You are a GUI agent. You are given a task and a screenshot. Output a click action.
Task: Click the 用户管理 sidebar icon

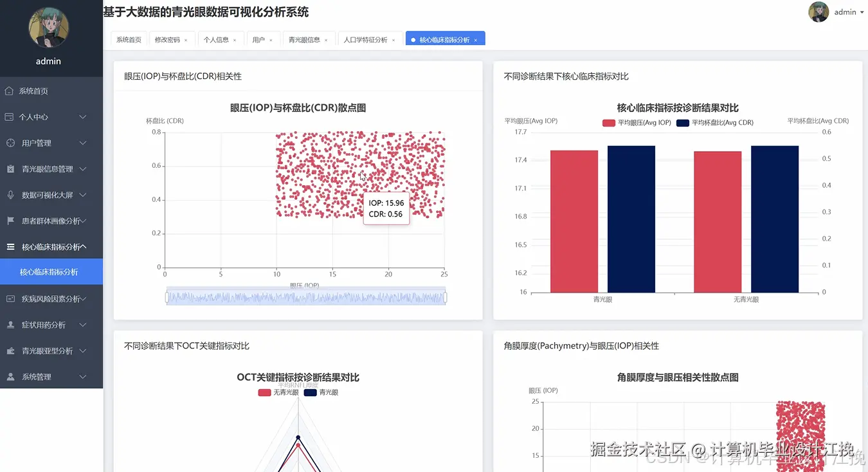(10, 143)
